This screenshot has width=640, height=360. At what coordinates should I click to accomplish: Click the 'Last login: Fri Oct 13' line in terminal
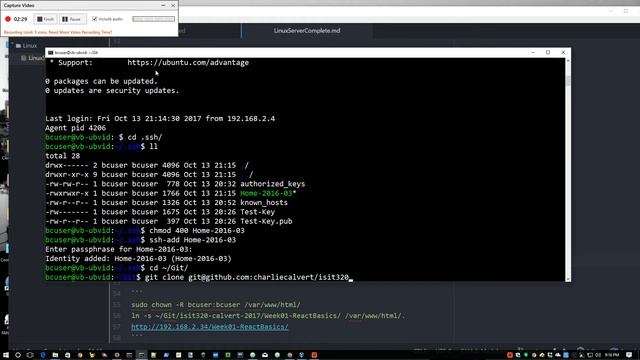pyautogui.click(x=160, y=119)
